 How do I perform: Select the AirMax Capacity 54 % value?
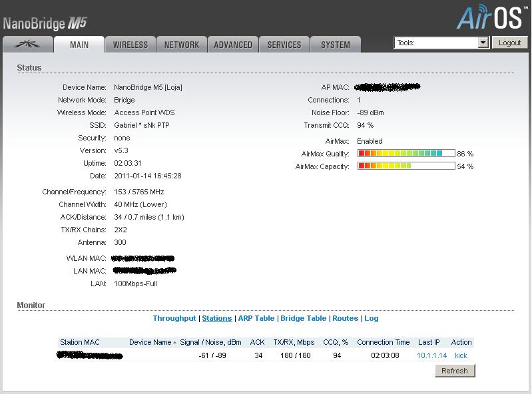pyautogui.click(x=465, y=166)
